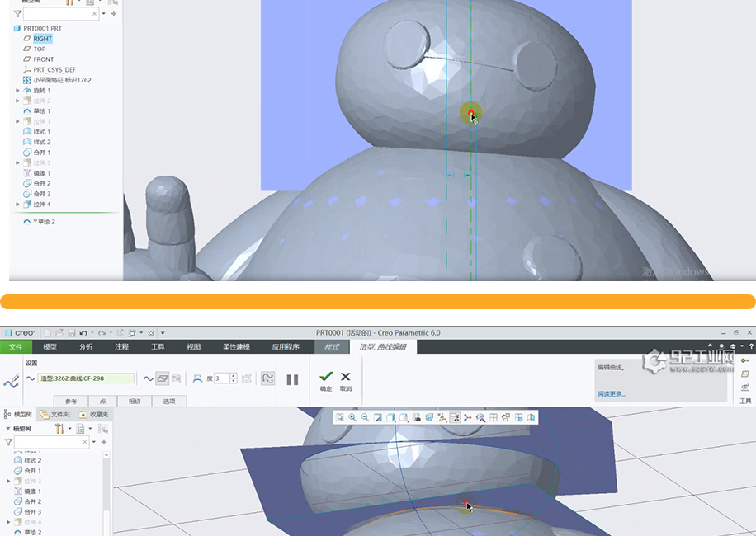756x536 pixels.
Task: Toggle the Proportional Update icon beside 度
Action: 247,378
